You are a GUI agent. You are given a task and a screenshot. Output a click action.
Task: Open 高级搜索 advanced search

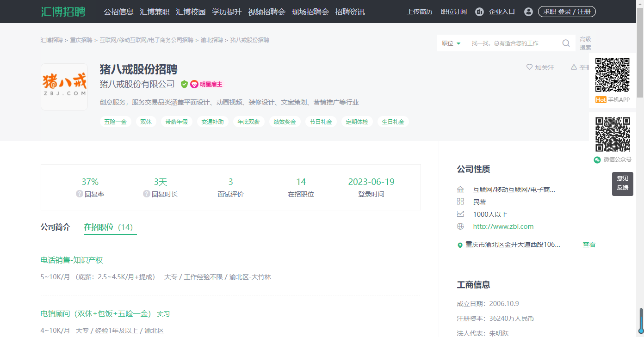(585, 43)
